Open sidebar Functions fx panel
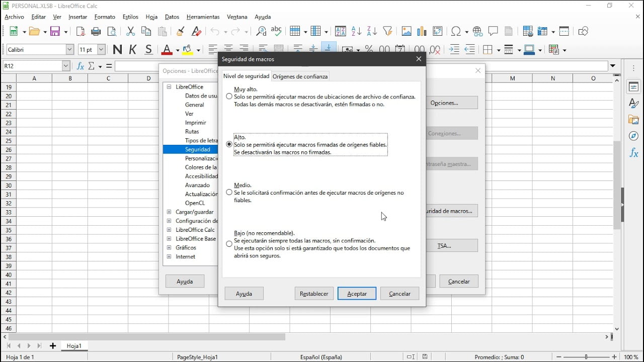644x362 pixels. 633,153
